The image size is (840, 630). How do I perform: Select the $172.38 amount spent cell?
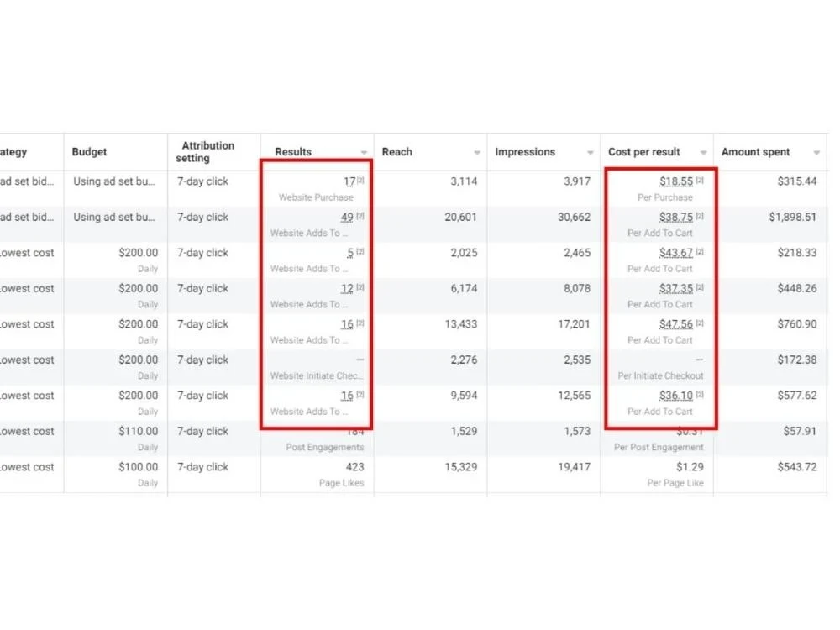click(x=797, y=360)
